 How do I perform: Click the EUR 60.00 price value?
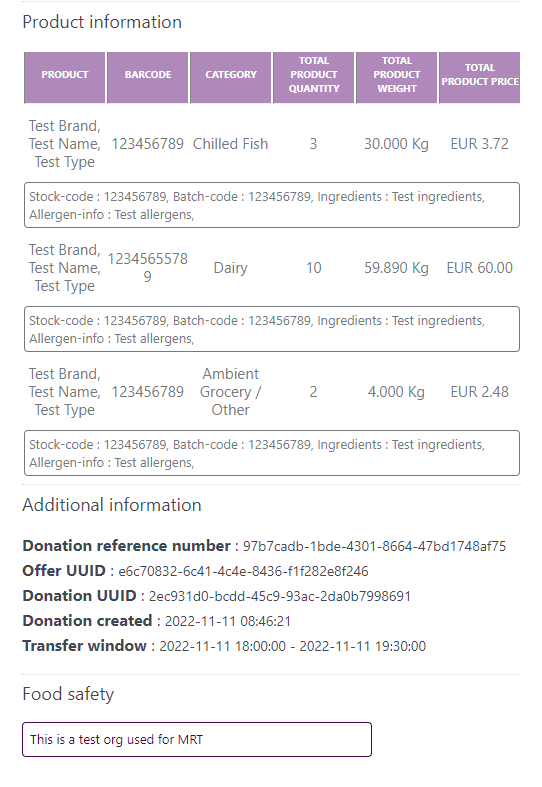tap(480, 268)
